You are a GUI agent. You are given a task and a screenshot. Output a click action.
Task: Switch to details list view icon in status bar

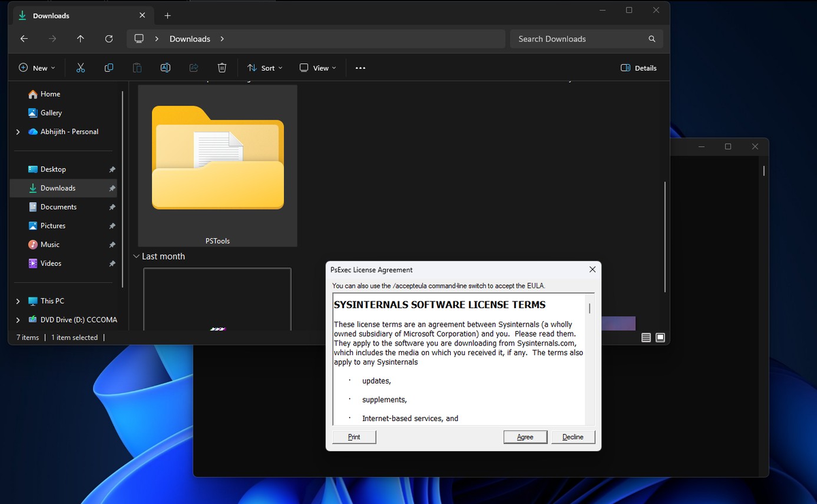point(646,337)
